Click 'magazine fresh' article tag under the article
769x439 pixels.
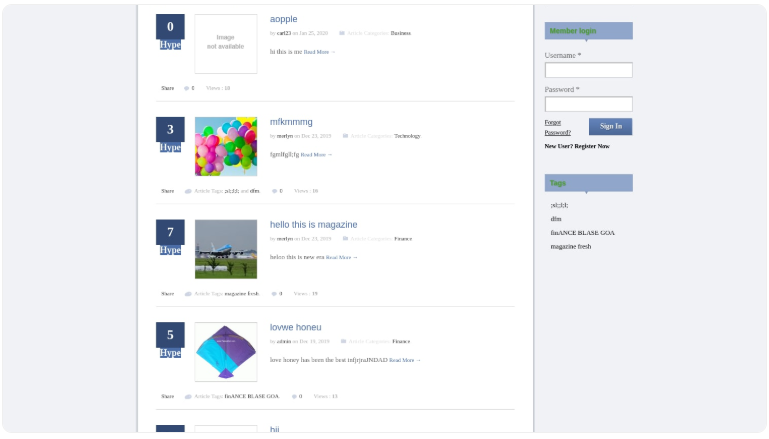pos(242,294)
